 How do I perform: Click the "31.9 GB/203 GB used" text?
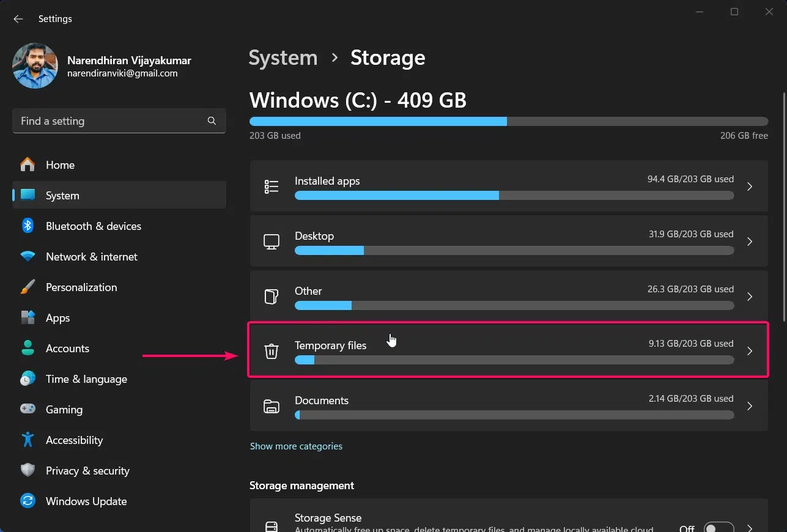coord(691,234)
